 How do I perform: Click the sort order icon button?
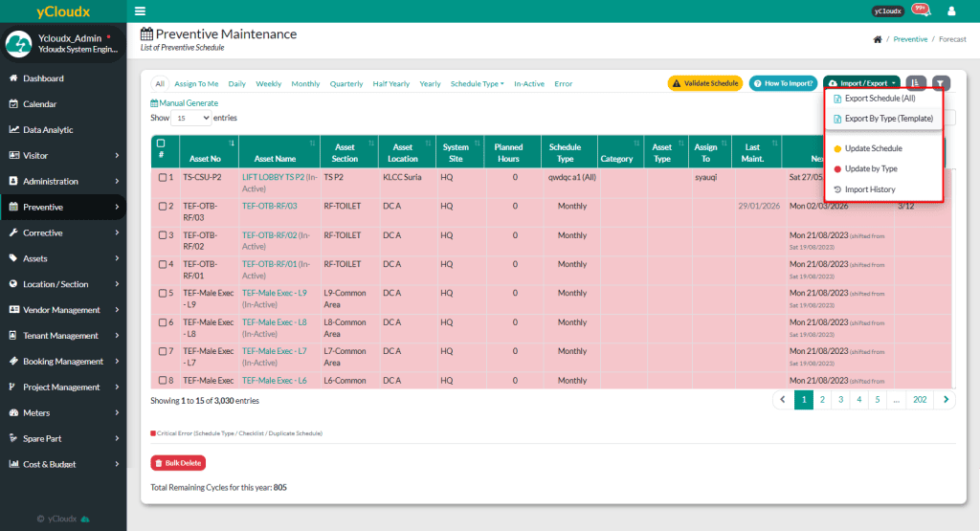click(x=916, y=83)
